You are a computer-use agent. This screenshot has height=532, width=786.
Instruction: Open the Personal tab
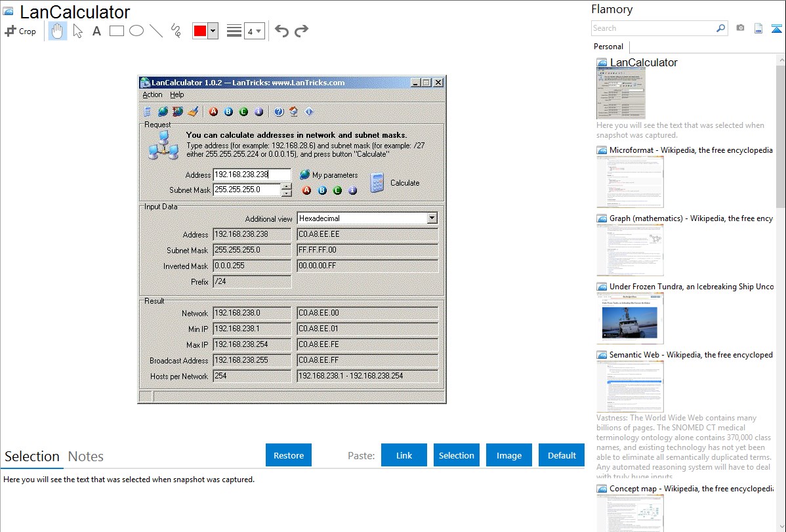pos(608,47)
